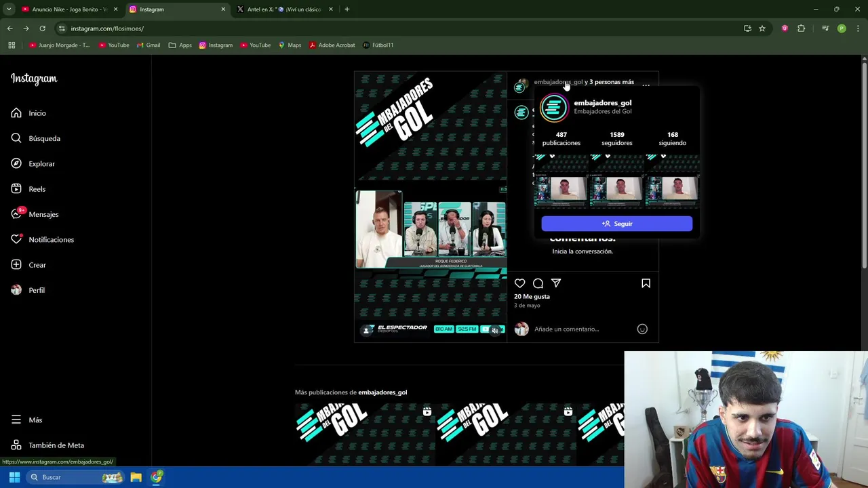Open the post's three-dot options menu
The width and height of the screenshot is (868, 488).
646,85
